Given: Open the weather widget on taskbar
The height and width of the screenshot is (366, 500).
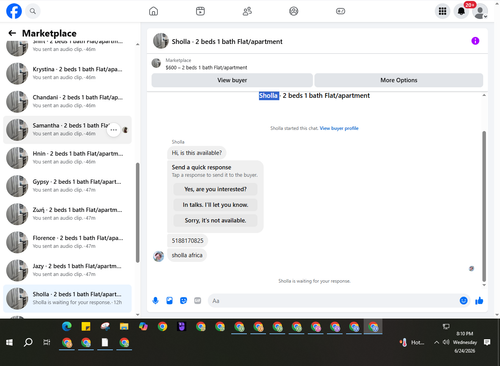Looking at the screenshot, I should pyautogui.click(x=412, y=342).
